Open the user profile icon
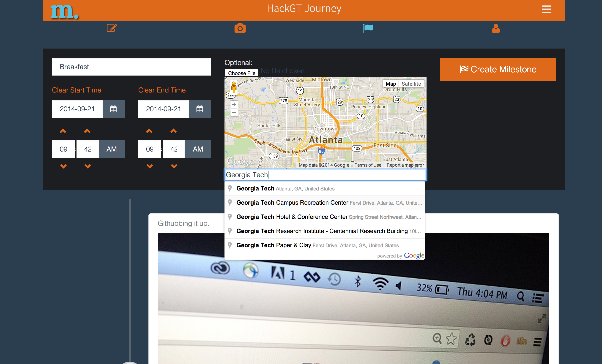The image size is (602, 364). tap(496, 28)
